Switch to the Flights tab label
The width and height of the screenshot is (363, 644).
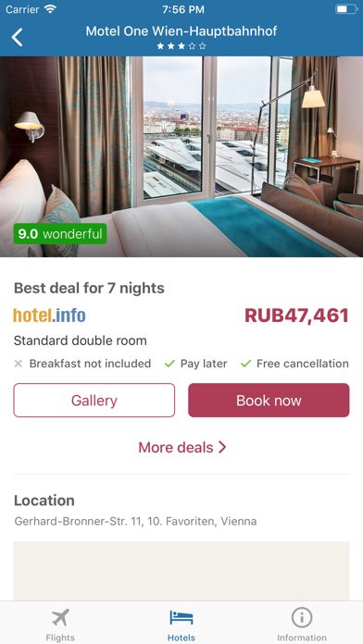pos(60,638)
